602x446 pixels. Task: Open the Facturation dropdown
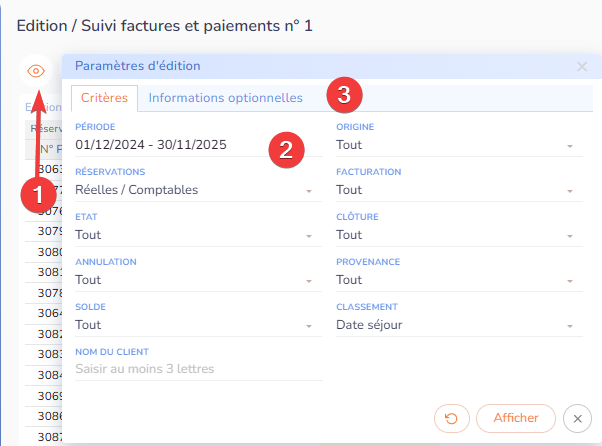456,190
